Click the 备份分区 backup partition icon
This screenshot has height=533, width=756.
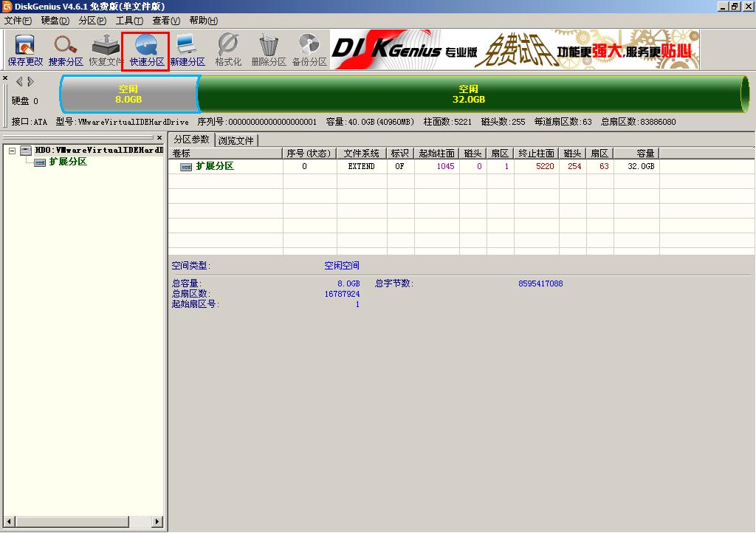click(309, 50)
